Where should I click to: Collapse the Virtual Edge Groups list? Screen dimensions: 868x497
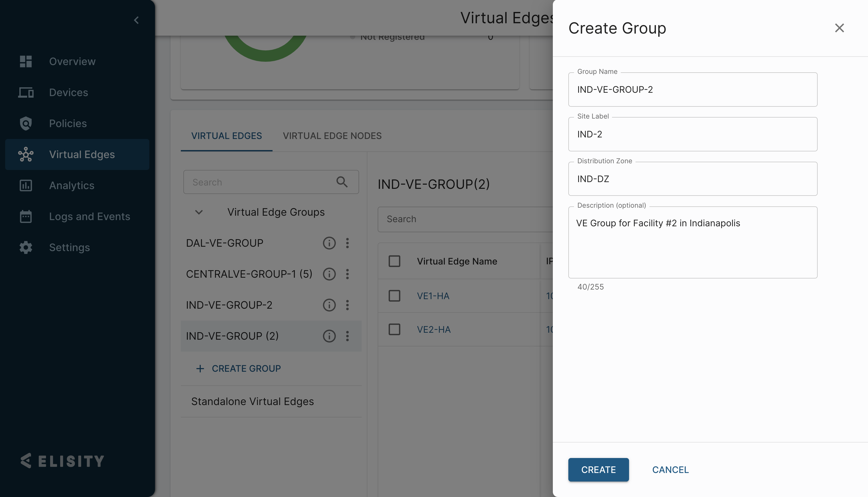pyautogui.click(x=199, y=212)
